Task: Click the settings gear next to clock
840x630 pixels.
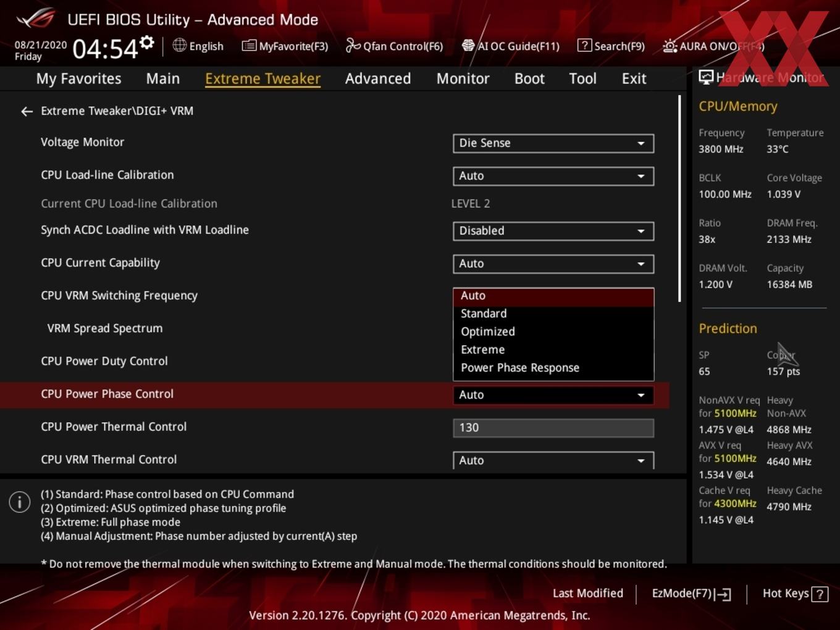Action: pyautogui.click(x=146, y=43)
